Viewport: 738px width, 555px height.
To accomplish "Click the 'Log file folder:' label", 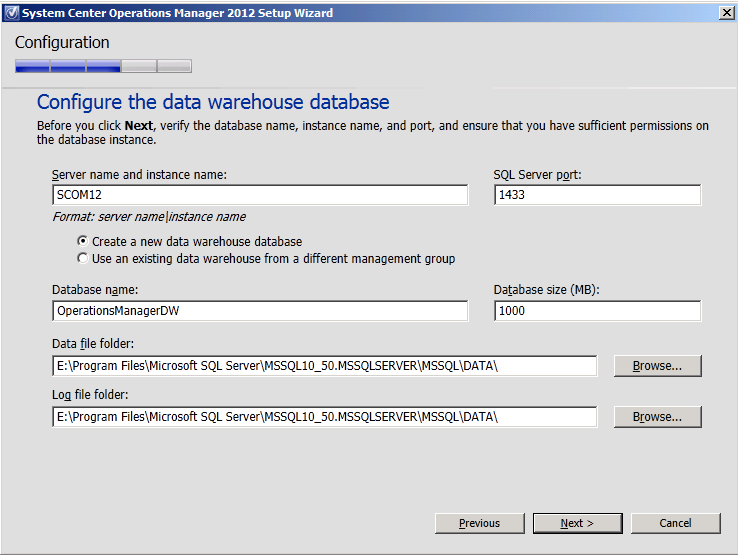I will click(90, 394).
